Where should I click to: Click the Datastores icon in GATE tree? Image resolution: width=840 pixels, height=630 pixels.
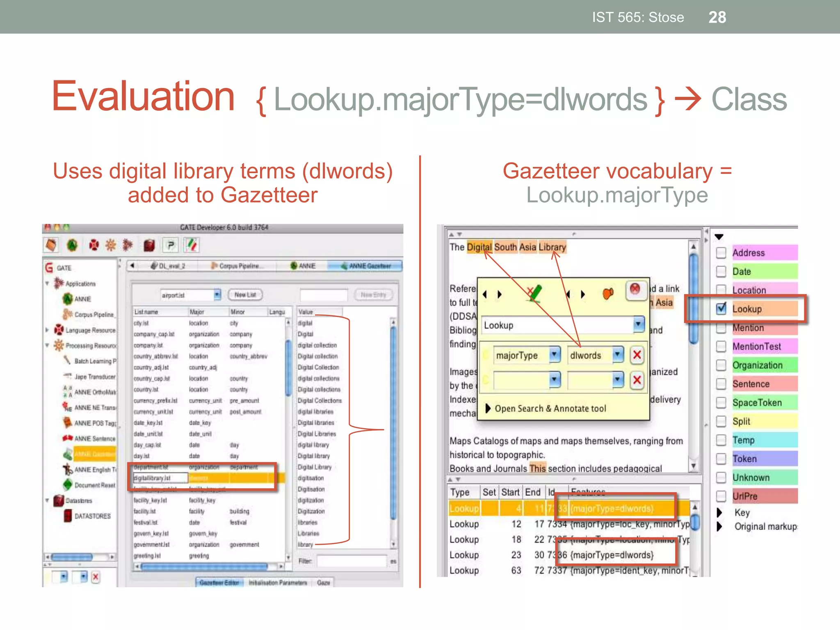pyautogui.click(x=59, y=500)
